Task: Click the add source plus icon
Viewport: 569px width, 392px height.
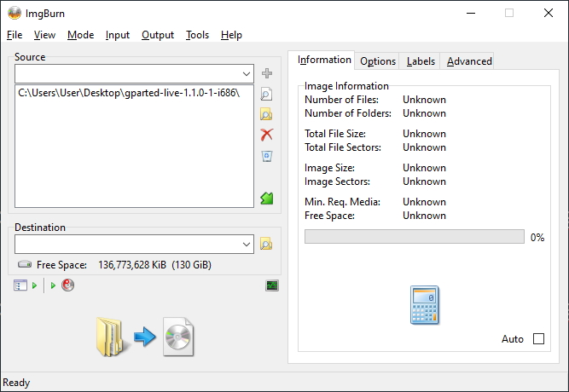Action: pyautogui.click(x=267, y=73)
